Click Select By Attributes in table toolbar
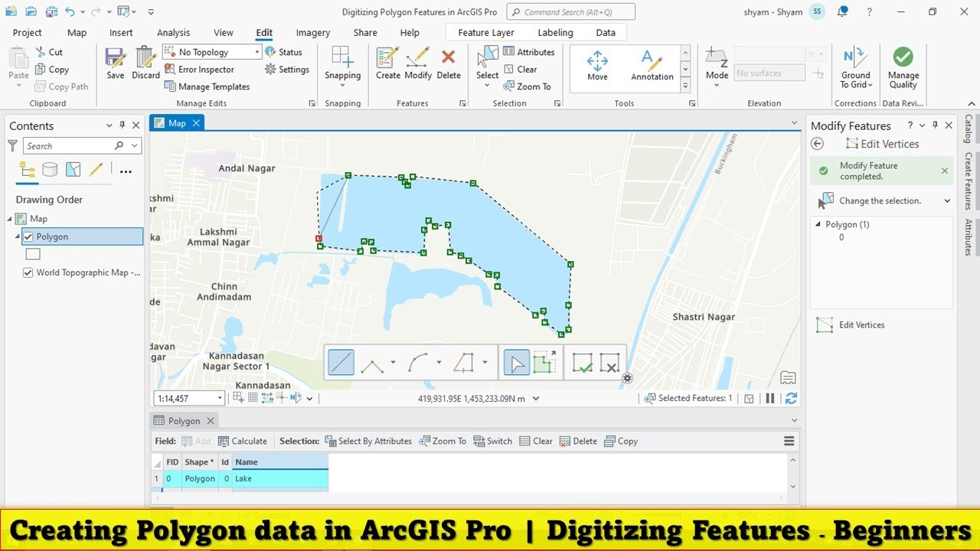980x551 pixels. (x=368, y=441)
